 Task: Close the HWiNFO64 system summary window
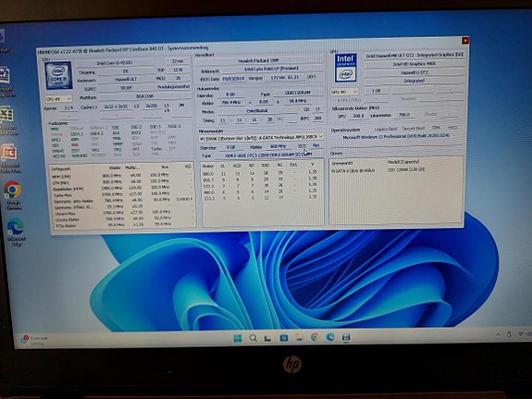point(465,41)
